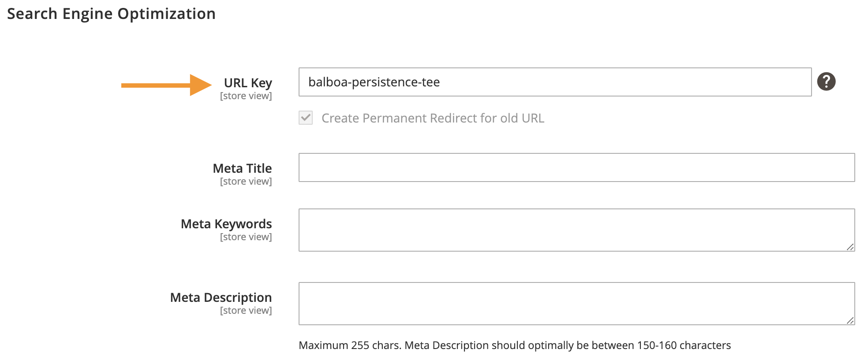Image resolution: width=868 pixels, height=364 pixels.
Task: Click the Search Engine Optimization heading
Action: point(112,14)
